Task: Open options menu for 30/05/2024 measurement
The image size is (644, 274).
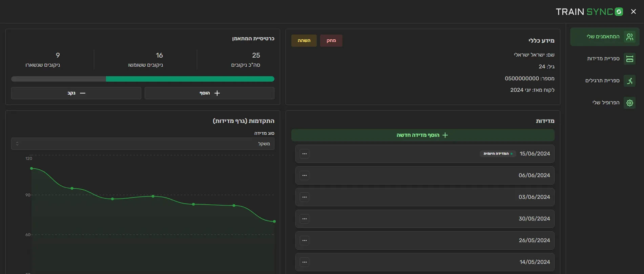Action: tap(305, 219)
